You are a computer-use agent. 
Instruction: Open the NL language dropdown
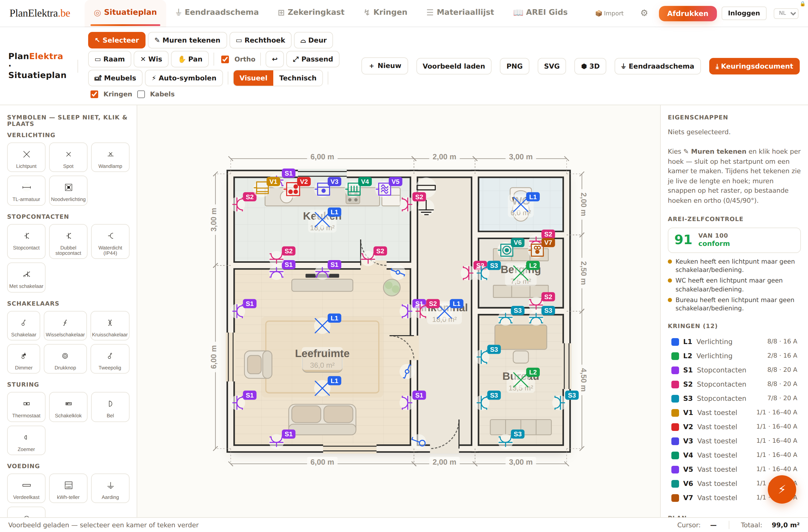coord(786,13)
